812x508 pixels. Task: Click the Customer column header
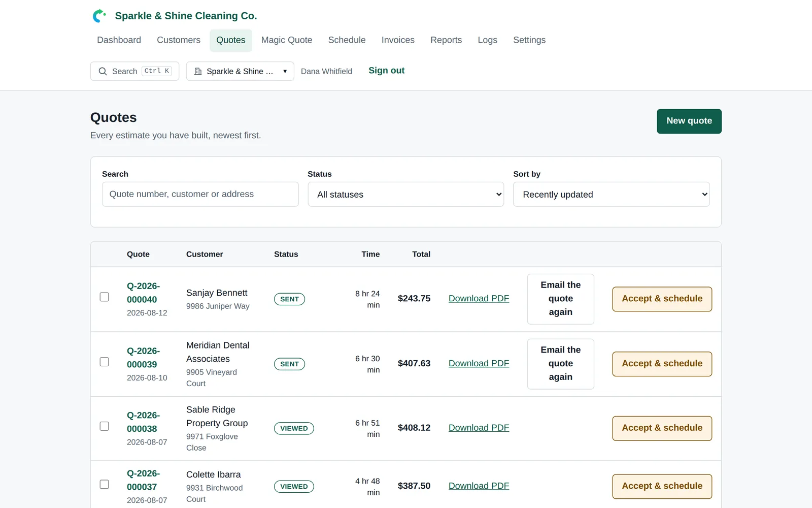coord(205,254)
